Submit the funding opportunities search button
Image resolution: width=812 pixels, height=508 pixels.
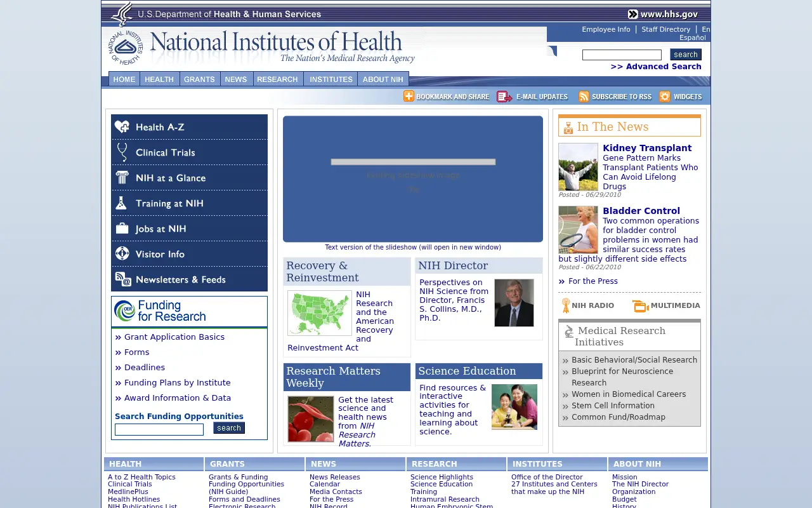click(x=229, y=428)
